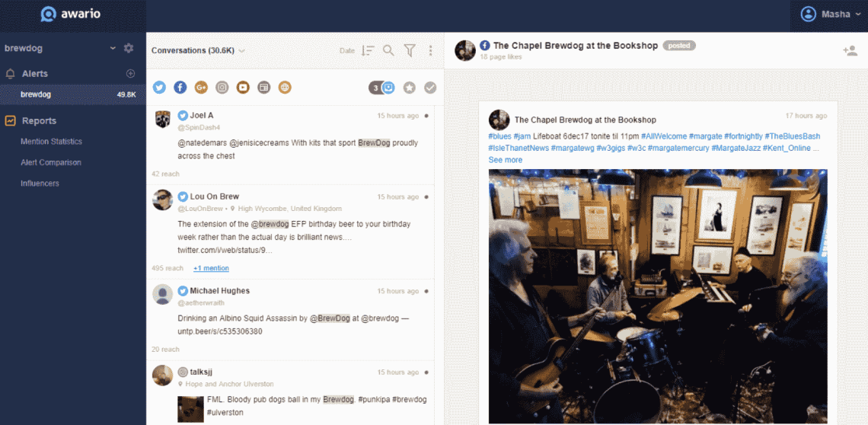868x425 pixels.
Task: Click Joel A's profile avatar
Action: pyautogui.click(x=162, y=118)
